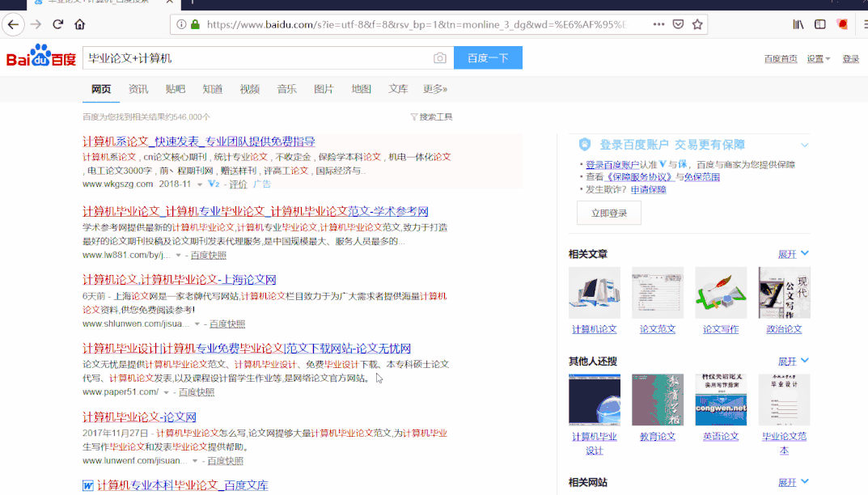Open the page actions (three-dot) menu
Viewport: 868px width, 495px height.
pyautogui.click(x=659, y=24)
